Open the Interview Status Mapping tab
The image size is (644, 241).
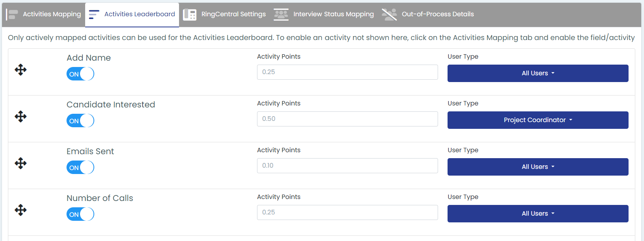tap(324, 15)
